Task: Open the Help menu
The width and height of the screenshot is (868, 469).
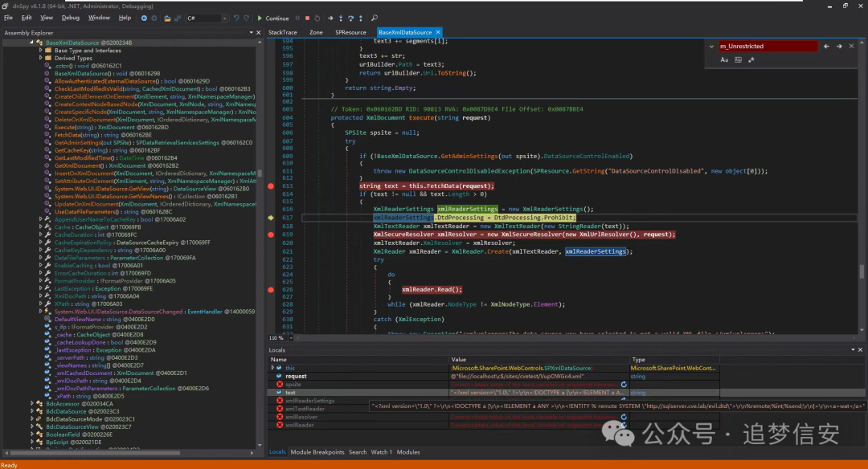Action: 125,18
